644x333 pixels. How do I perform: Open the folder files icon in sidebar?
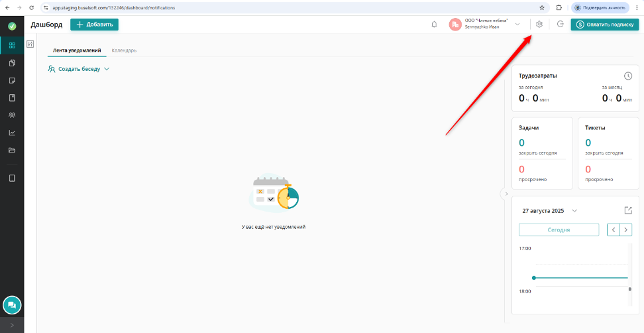(x=12, y=150)
